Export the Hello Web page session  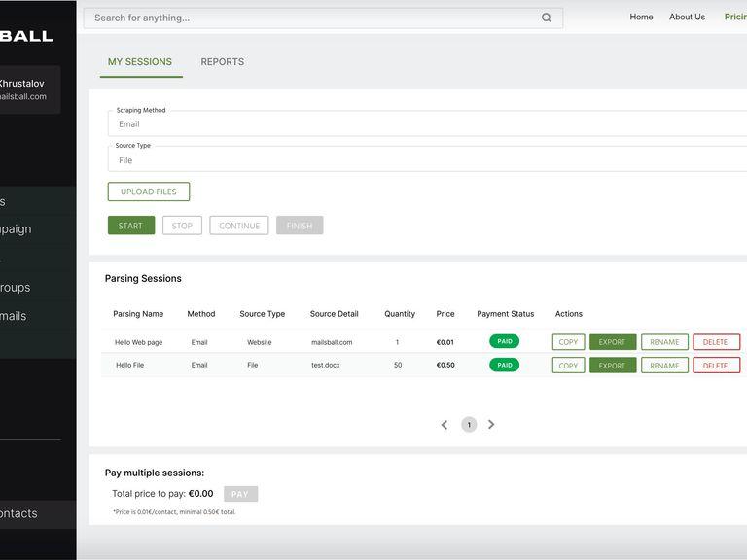[613, 342]
